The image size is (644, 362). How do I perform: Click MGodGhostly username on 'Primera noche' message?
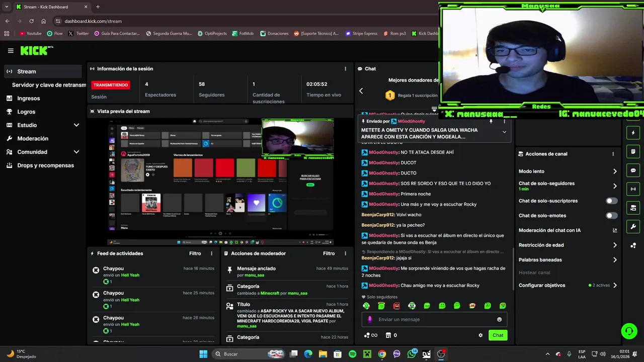point(384,194)
